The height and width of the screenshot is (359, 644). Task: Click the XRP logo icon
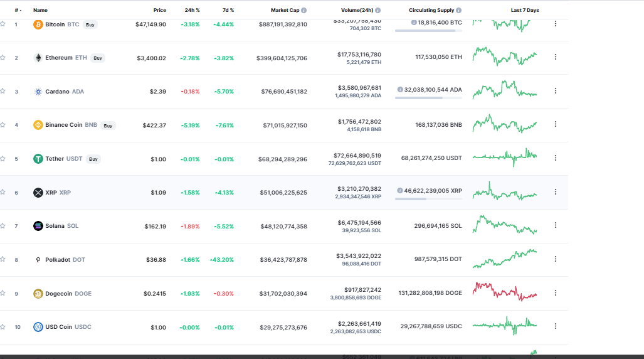(x=38, y=193)
